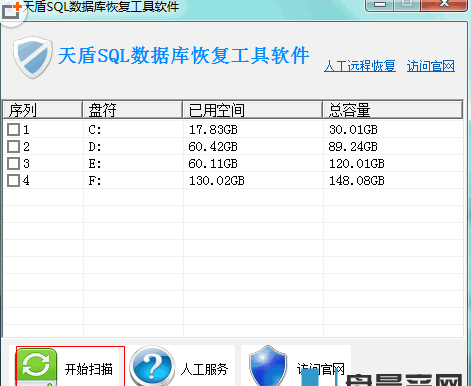
Task: Click used space value 17.83GB
Action: (213, 130)
